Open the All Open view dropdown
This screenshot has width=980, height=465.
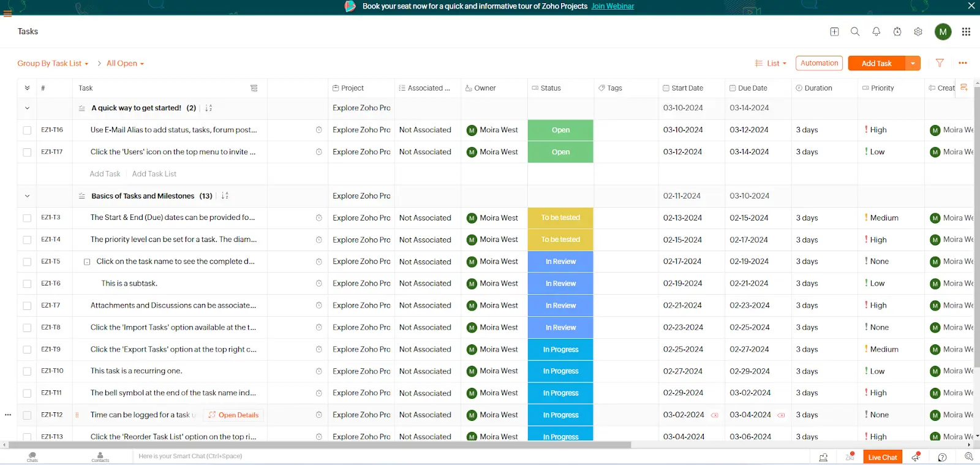(125, 63)
